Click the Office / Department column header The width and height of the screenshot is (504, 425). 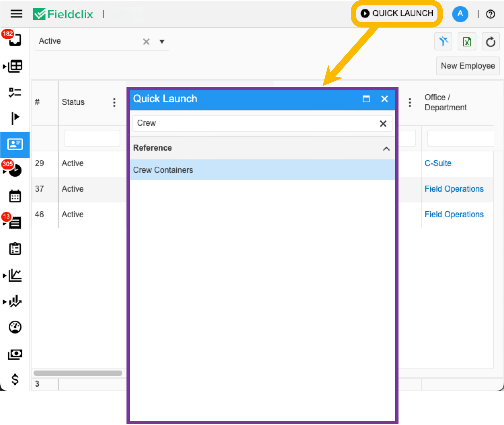click(446, 102)
